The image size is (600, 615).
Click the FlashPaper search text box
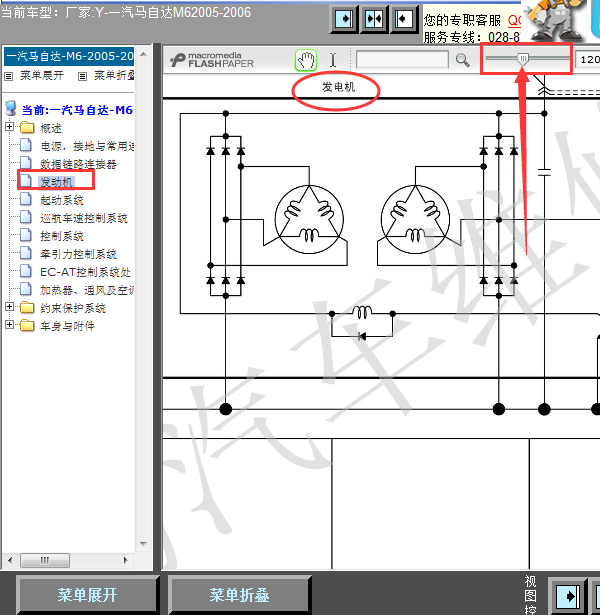(402, 60)
